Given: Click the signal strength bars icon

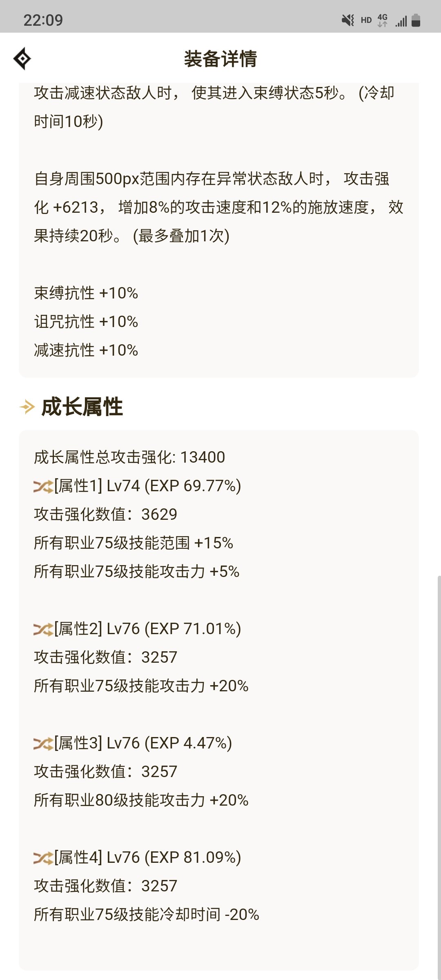Looking at the screenshot, I should pos(401,21).
